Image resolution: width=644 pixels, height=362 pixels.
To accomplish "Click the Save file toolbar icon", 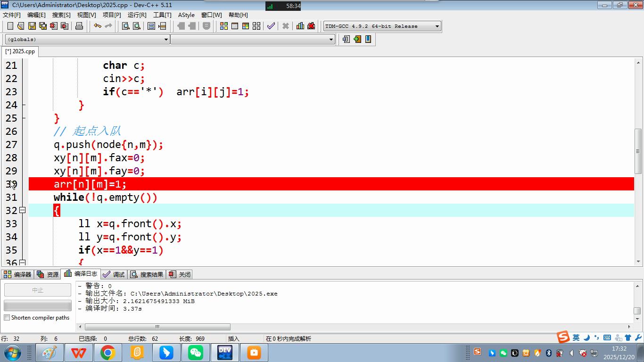I will (x=32, y=26).
